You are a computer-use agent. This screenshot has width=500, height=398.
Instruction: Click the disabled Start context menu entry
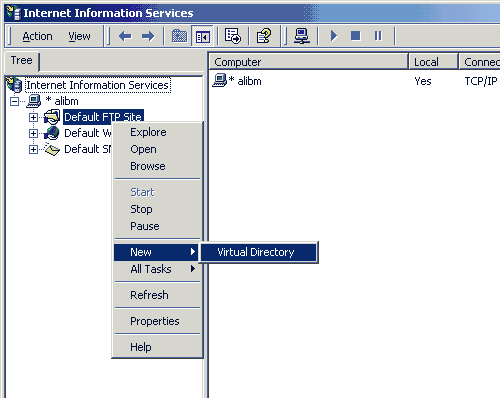(x=157, y=192)
